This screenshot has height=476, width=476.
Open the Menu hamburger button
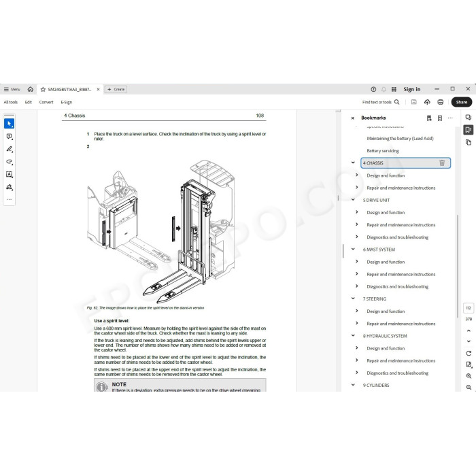coord(12,89)
